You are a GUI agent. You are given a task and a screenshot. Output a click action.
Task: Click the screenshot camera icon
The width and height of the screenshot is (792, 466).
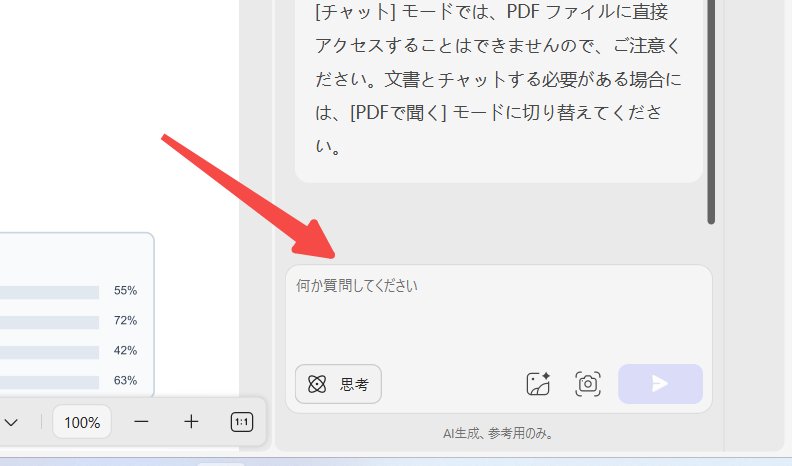[x=587, y=384]
